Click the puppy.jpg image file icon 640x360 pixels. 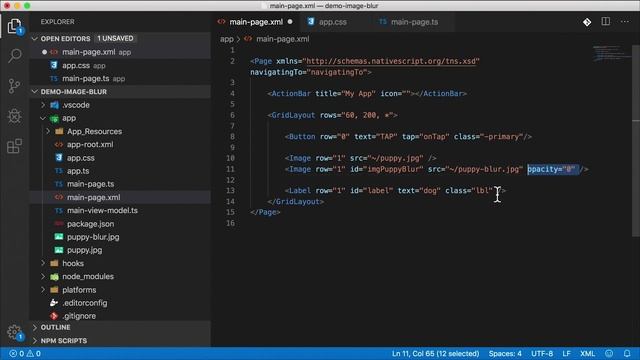click(59, 250)
